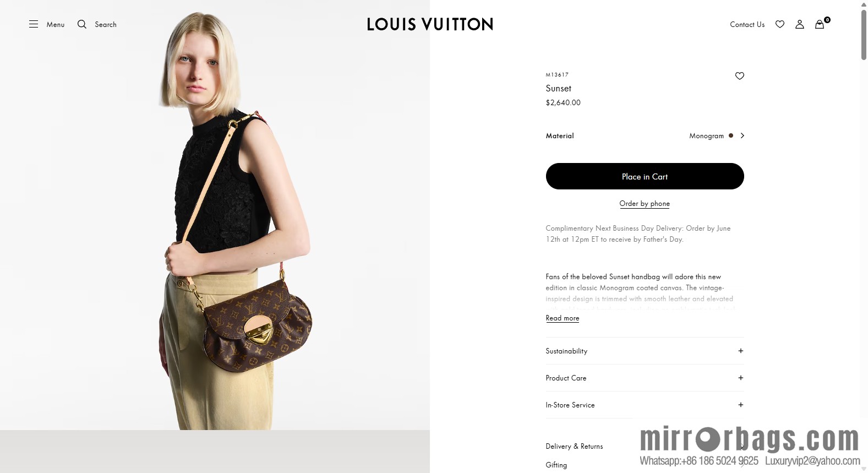
Task: Expand the Sustainability section
Action: point(645,351)
